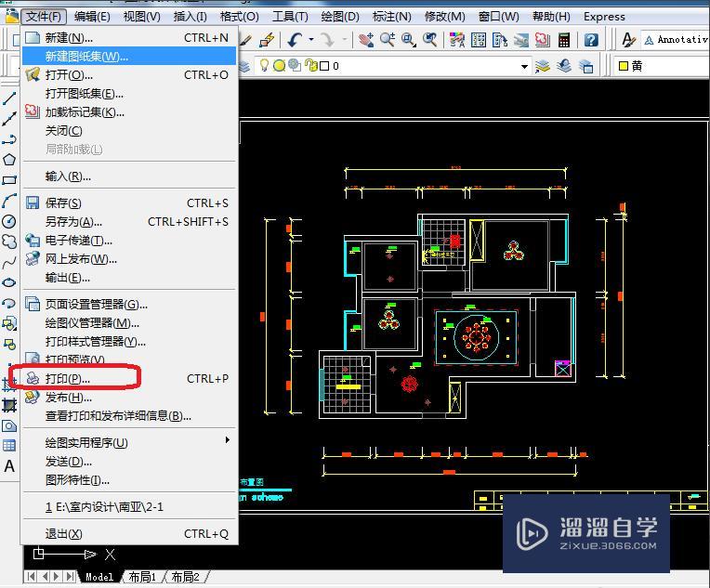
Task: Click the Layer Previous icon
Action: (564, 66)
